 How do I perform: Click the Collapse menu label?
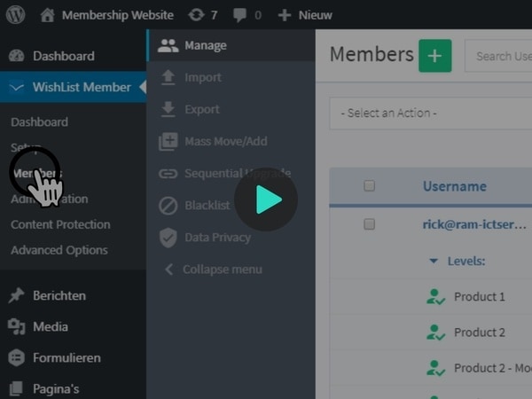(223, 270)
